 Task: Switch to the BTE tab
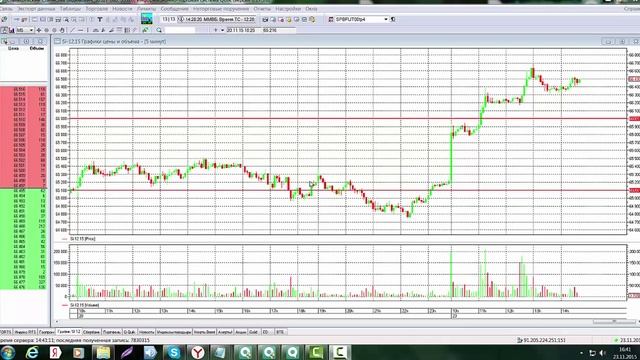(280, 332)
